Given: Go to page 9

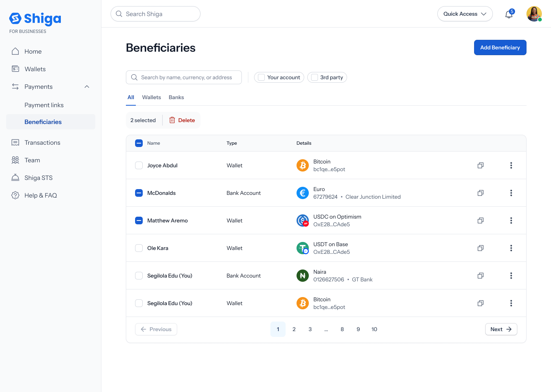Looking at the screenshot, I should point(358,329).
